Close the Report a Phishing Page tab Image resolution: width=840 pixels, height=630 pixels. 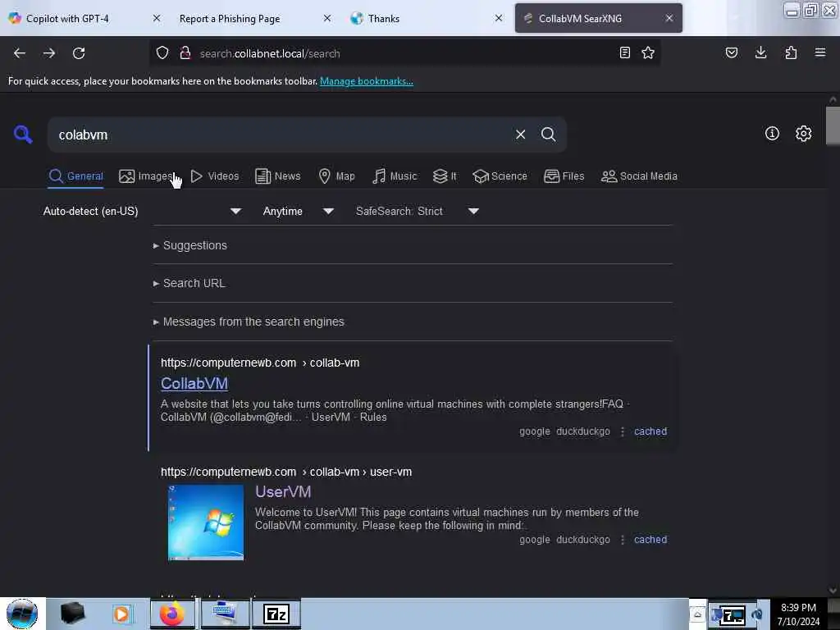point(327,18)
